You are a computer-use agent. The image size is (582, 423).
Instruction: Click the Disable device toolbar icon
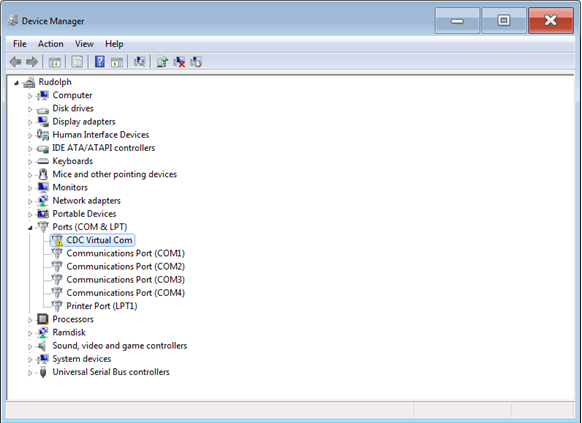tap(196, 62)
